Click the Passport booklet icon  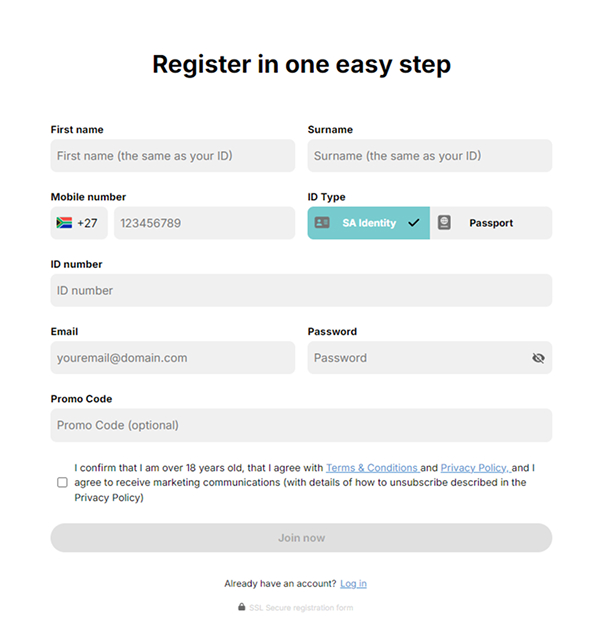pos(444,222)
